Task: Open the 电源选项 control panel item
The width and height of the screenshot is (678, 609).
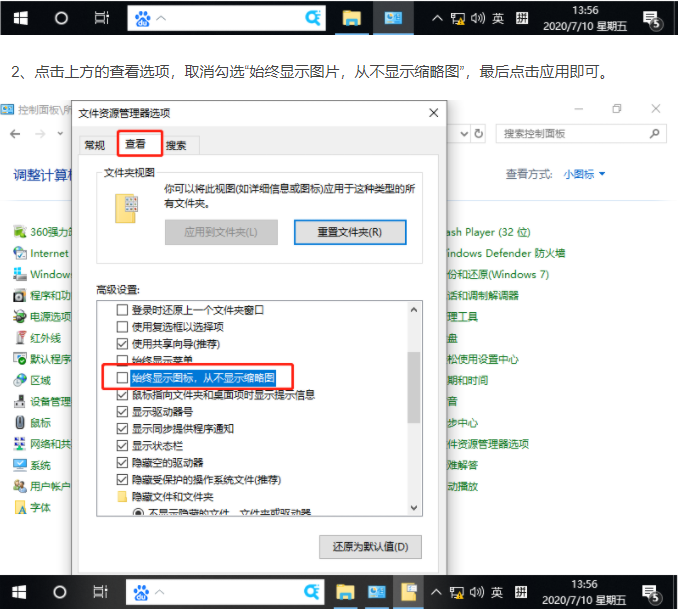Action: point(44,316)
